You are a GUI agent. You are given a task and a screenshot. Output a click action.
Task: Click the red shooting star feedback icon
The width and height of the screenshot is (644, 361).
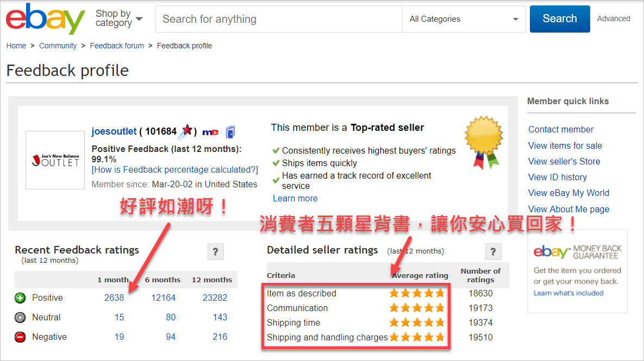187,131
